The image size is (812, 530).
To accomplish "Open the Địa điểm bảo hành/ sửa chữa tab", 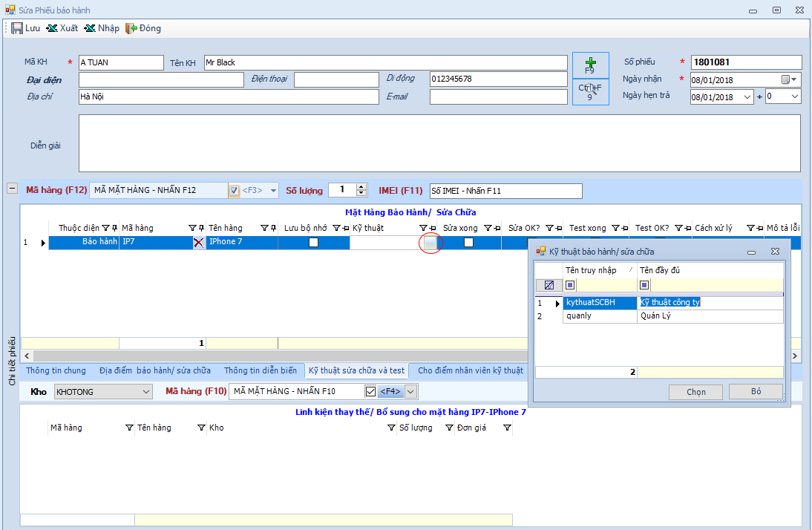I will [155, 370].
